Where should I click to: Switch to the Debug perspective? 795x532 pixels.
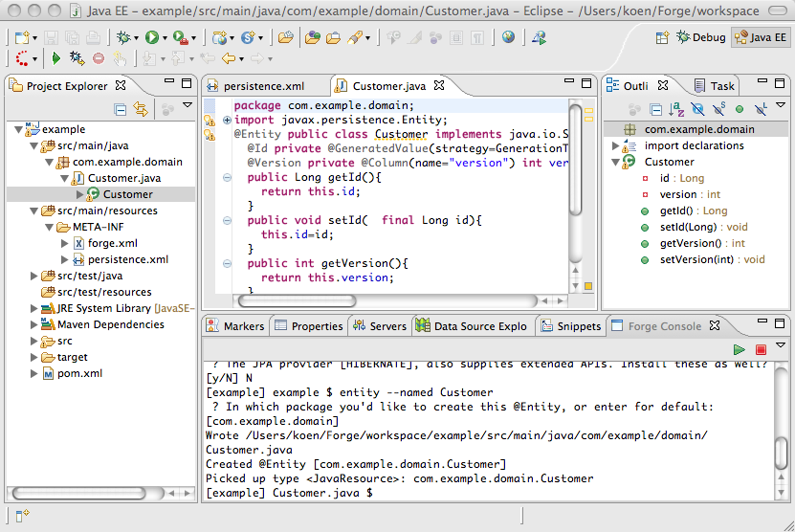(x=701, y=37)
